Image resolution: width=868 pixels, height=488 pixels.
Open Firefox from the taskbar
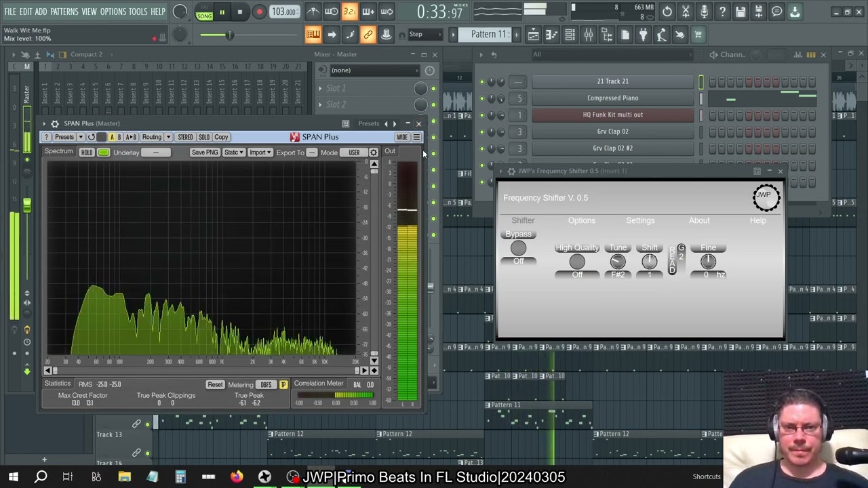click(236, 477)
